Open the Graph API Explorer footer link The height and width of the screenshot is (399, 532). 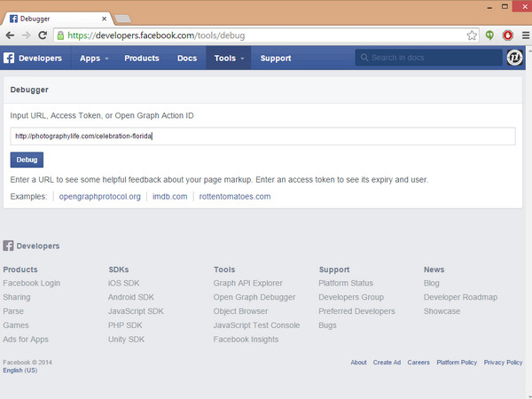click(247, 284)
